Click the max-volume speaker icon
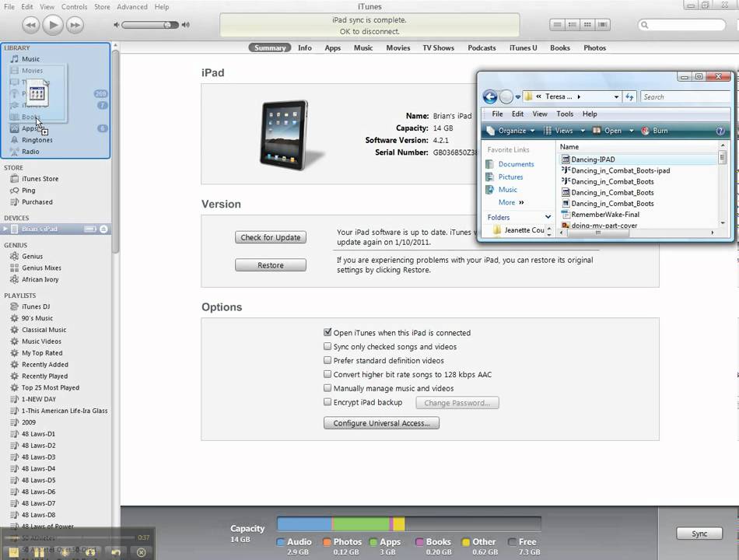The height and width of the screenshot is (560, 739). coord(186,25)
